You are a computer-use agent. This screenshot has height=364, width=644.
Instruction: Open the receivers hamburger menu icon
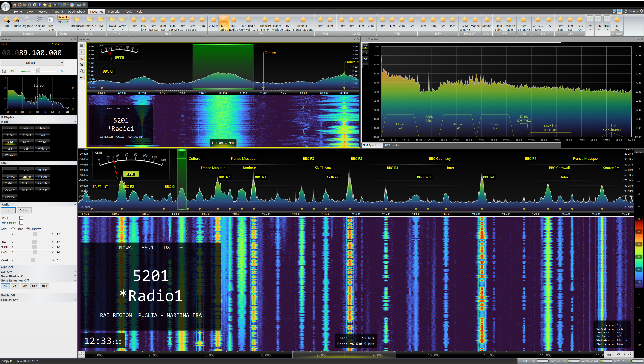82,46
